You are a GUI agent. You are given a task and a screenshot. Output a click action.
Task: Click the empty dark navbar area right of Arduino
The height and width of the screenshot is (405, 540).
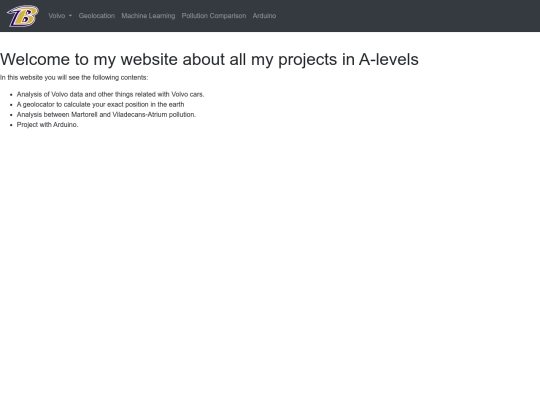coord(406,16)
